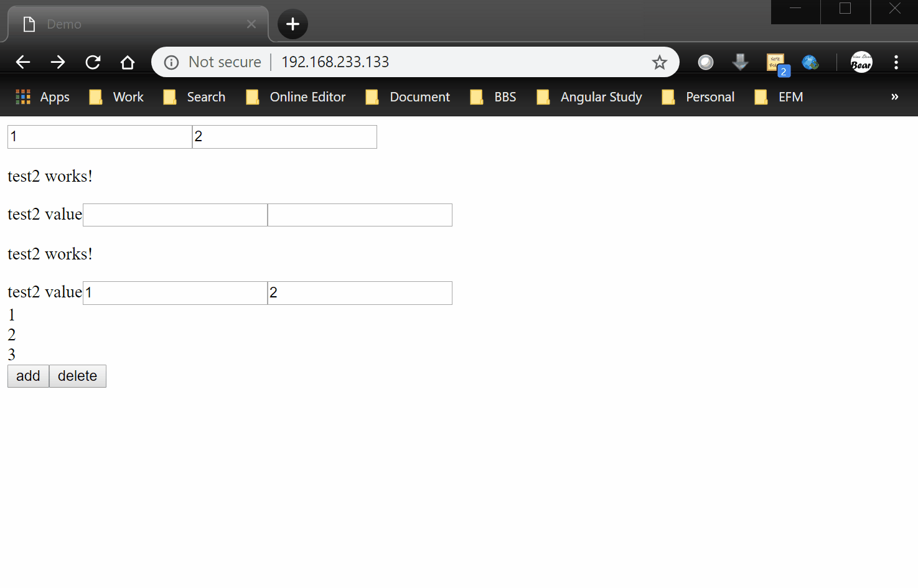
Task: Open the globe extension icon
Action: coord(810,62)
